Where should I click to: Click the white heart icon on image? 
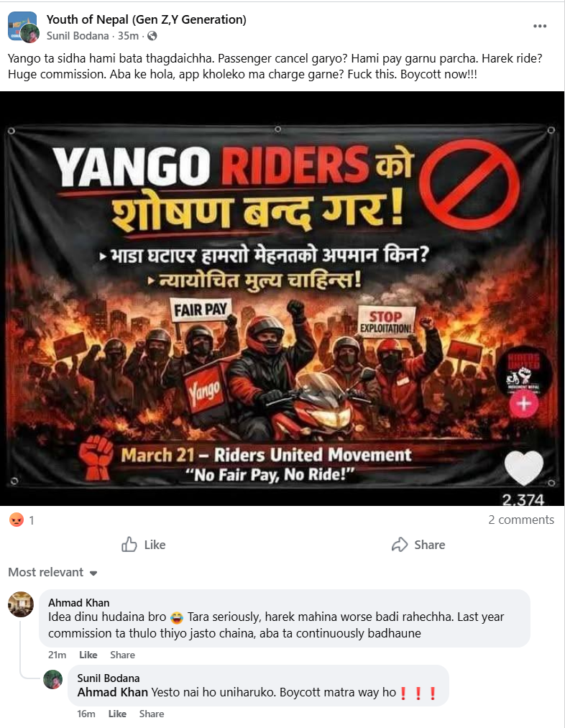point(524,467)
